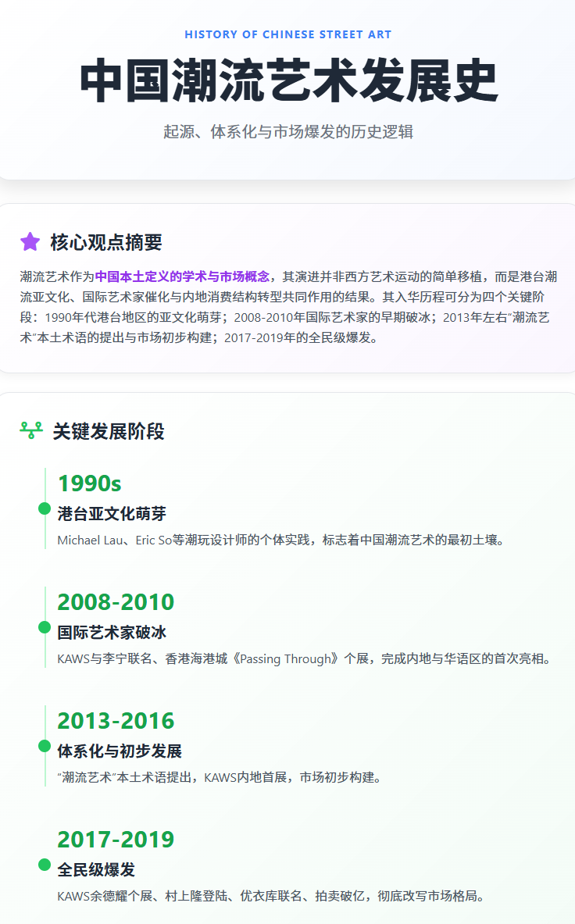Click the HISTORY OF CHINESE STREET ART label
This screenshot has height=924, width=575.
(x=287, y=35)
